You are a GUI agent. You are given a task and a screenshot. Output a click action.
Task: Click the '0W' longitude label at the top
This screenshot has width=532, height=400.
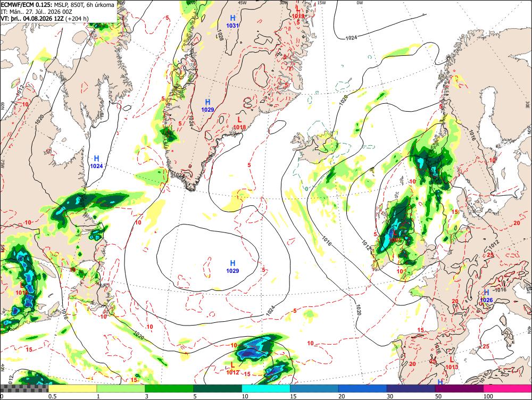coord(360,3)
